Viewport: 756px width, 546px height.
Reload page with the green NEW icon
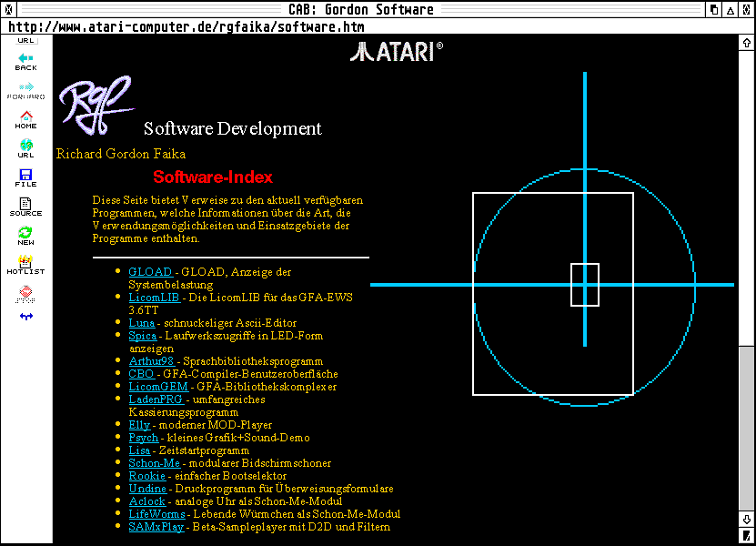click(x=26, y=236)
